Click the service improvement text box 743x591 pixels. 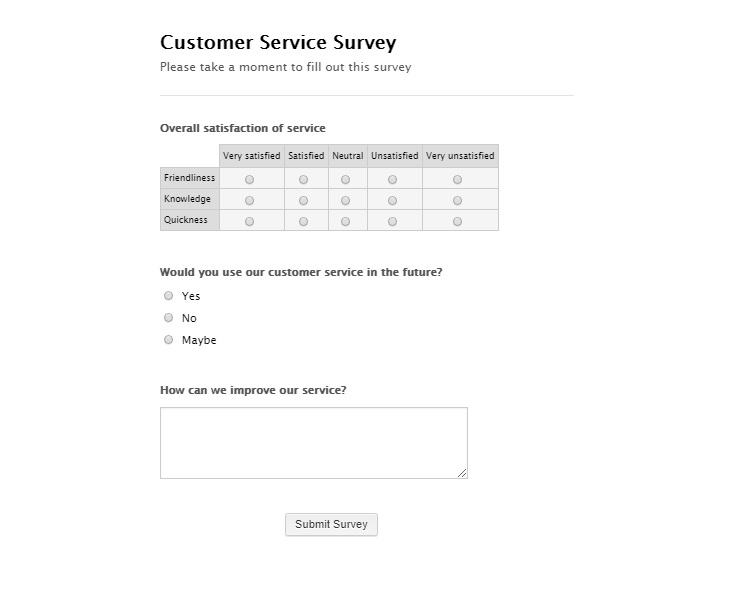click(x=313, y=442)
